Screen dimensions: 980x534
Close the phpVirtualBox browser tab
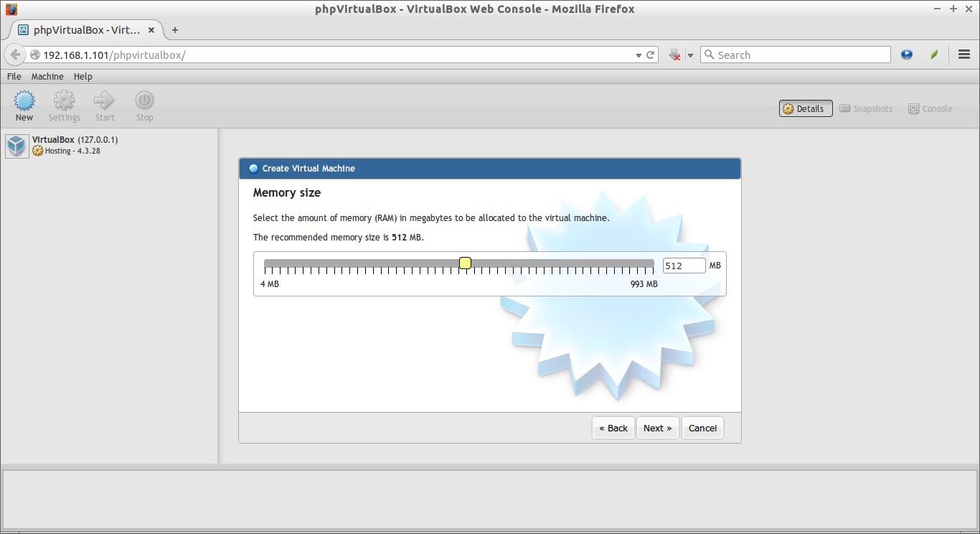(151, 30)
